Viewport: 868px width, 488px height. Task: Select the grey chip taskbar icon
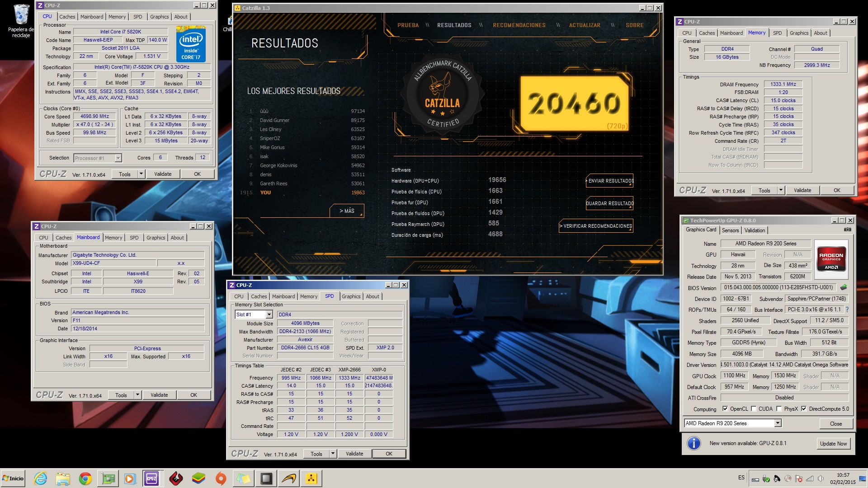266,479
